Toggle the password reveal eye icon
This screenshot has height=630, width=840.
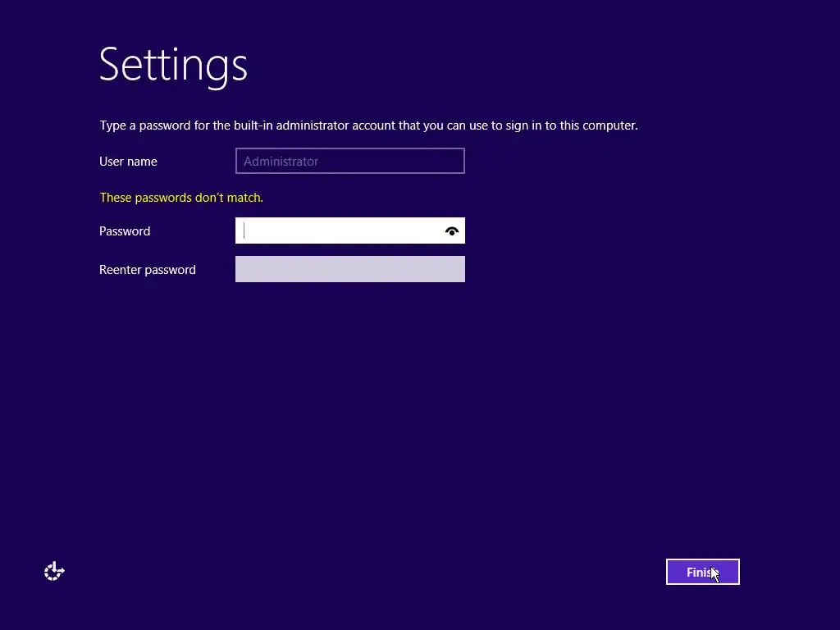(452, 231)
